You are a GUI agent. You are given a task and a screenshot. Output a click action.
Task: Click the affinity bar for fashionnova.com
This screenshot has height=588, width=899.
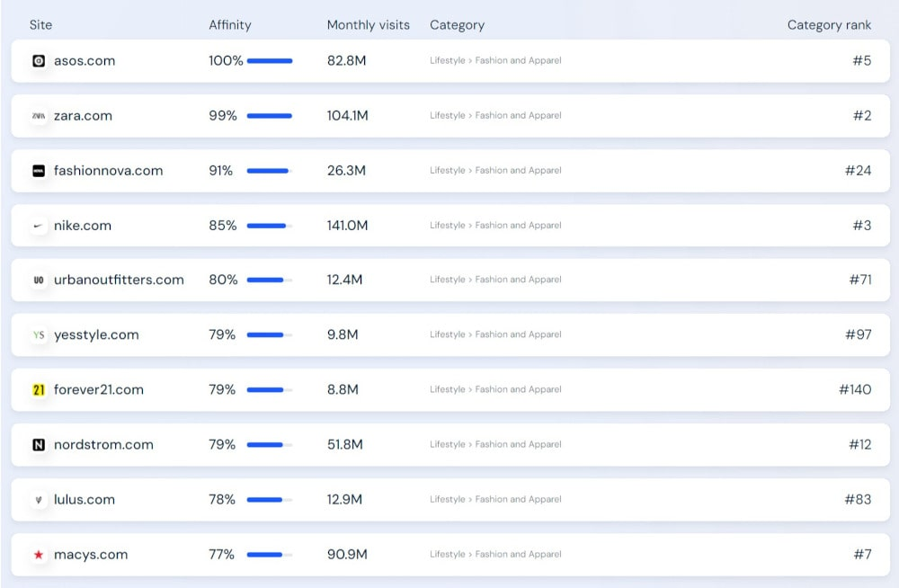pyautogui.click(x=270, y=171)
